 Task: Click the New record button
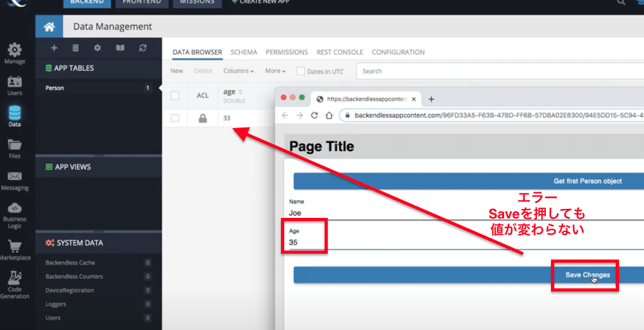pos(176,71)
